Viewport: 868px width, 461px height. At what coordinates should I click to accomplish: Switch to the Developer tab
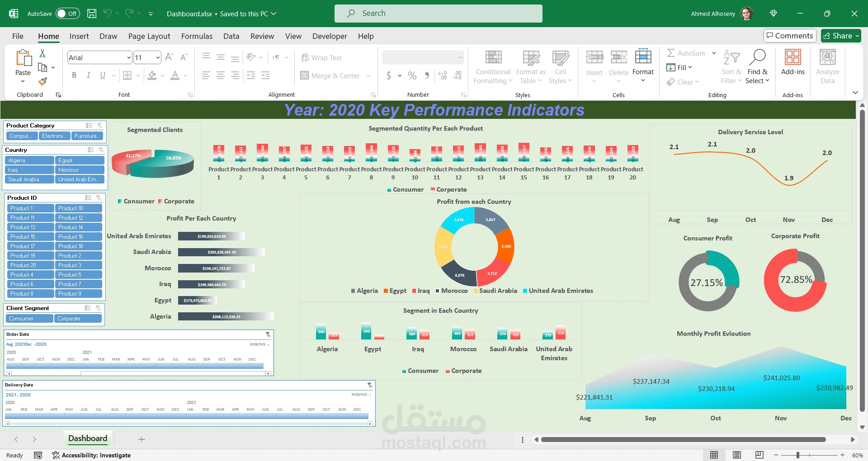(x=330, y=36)
